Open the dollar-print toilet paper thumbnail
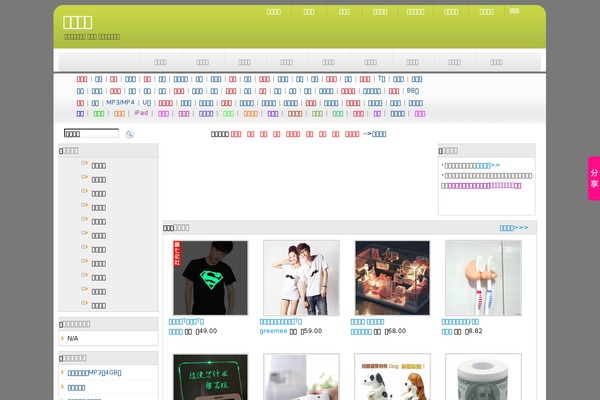Viewport: 600px width, 400px height. click(483, 377)
